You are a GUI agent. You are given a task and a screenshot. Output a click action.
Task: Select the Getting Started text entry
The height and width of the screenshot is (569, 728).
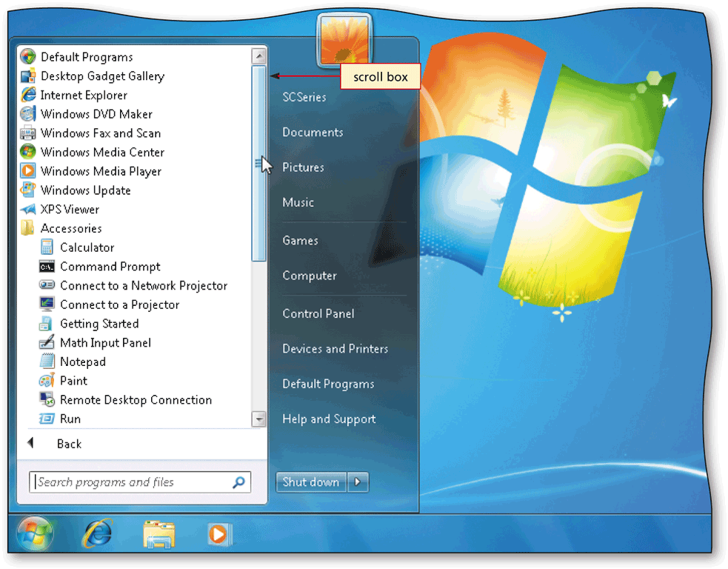pyautogui.click(x=99, y=324)
